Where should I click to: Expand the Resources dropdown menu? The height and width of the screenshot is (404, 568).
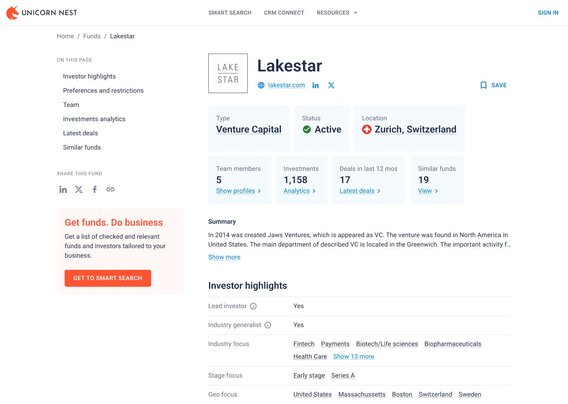pos(337,13)
